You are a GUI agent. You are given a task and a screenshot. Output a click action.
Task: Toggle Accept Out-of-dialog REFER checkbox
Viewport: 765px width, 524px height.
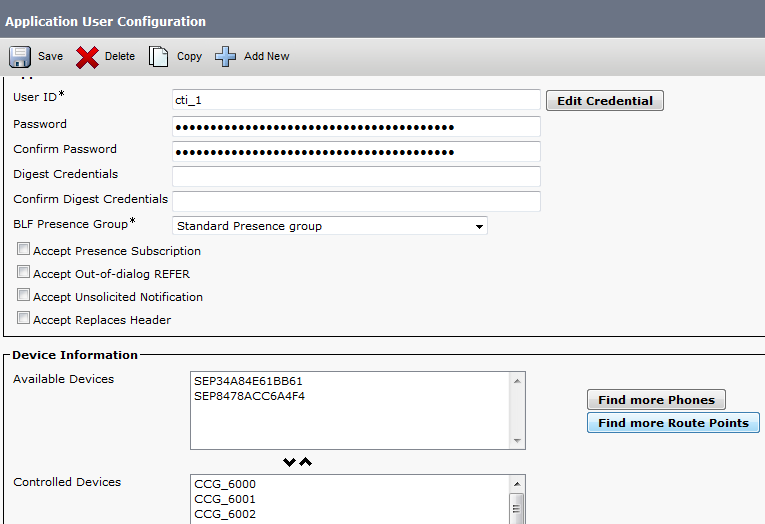24,273
